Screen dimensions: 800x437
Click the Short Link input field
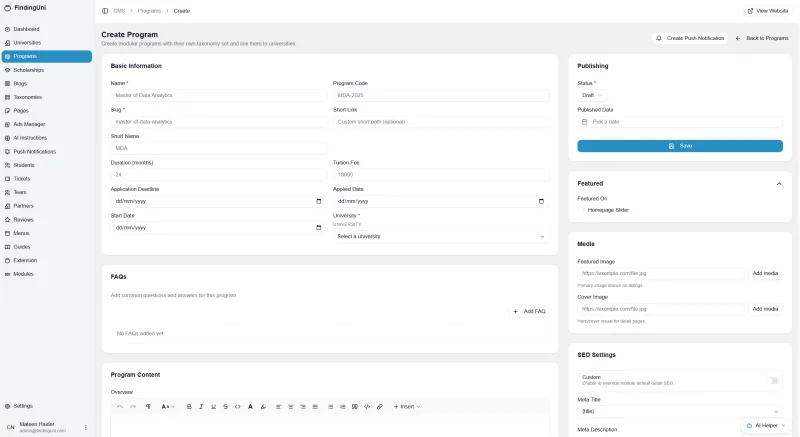[x=441, y=122]
